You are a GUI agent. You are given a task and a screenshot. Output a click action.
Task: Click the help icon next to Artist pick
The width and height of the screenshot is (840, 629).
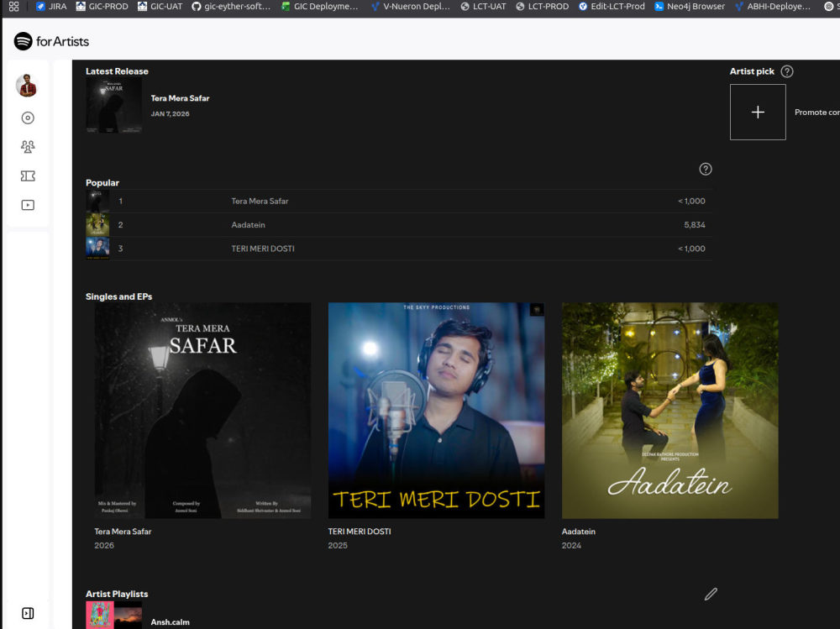(x=787, y=71)
